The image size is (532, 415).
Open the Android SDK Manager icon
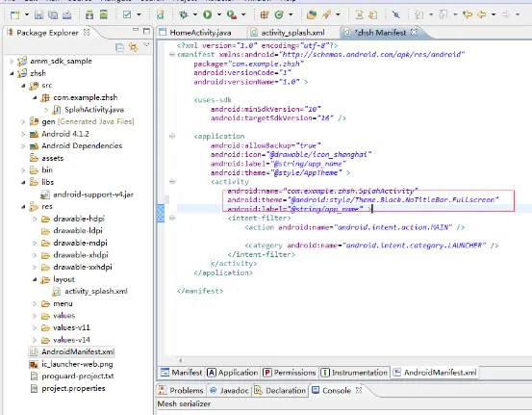click(x=89, y=14)
